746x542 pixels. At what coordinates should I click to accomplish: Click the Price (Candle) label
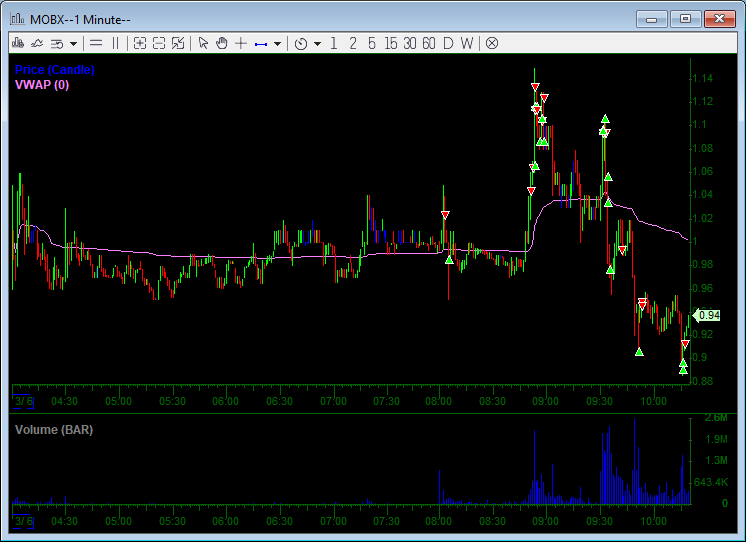[x=55, y=69]
